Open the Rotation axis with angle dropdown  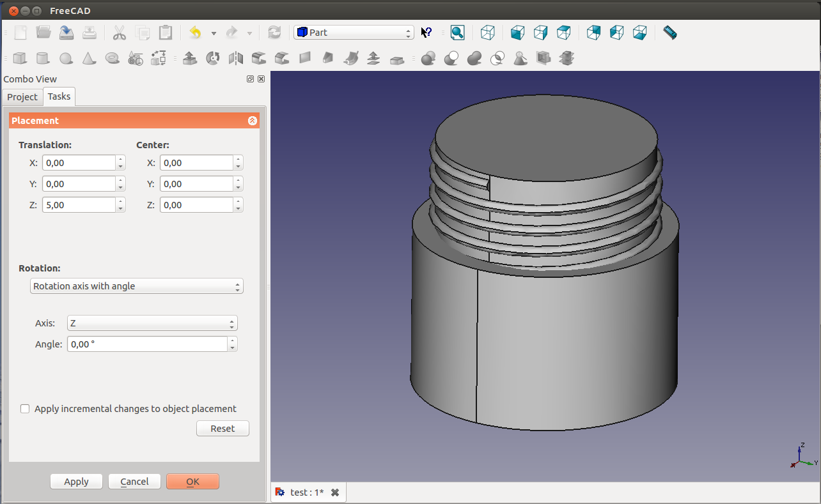point(136,286)
